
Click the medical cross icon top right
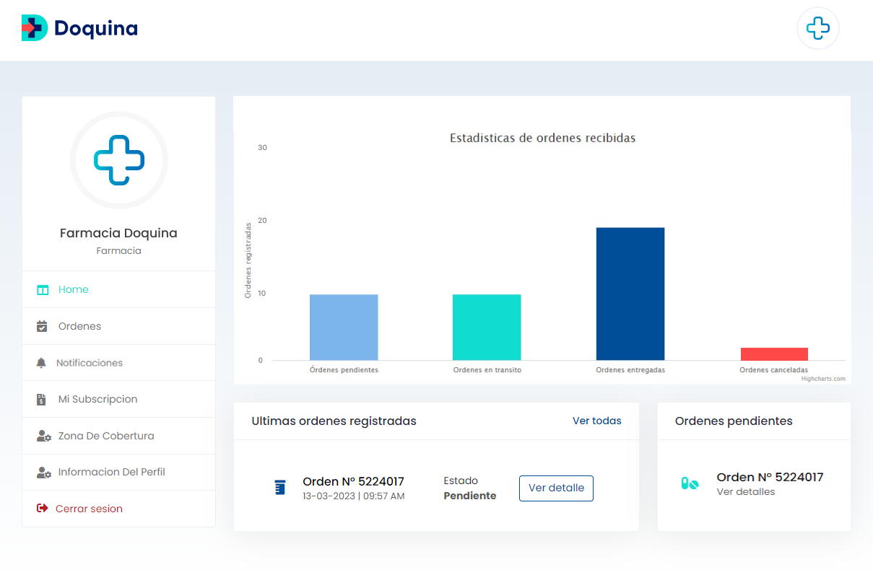(817, 28)
